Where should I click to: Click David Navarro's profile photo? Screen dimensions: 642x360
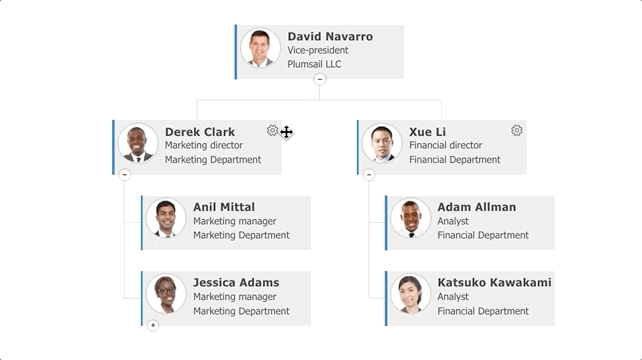coord(260,48)
